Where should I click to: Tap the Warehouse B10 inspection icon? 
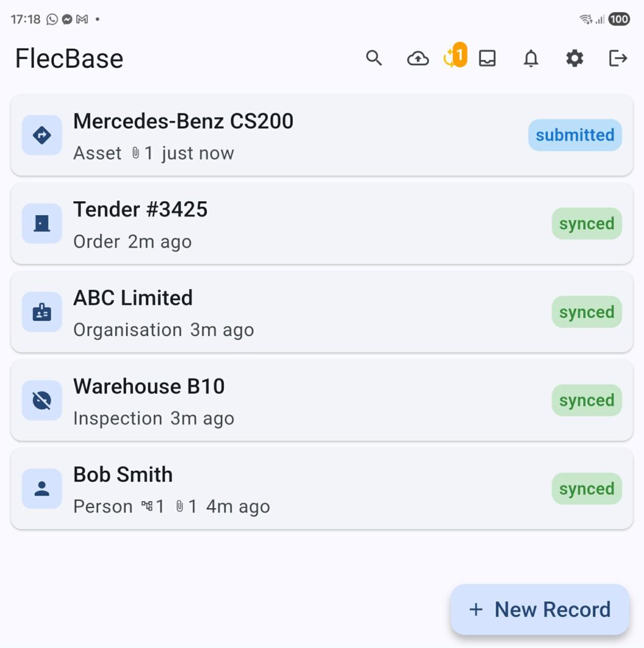[42, 400]
